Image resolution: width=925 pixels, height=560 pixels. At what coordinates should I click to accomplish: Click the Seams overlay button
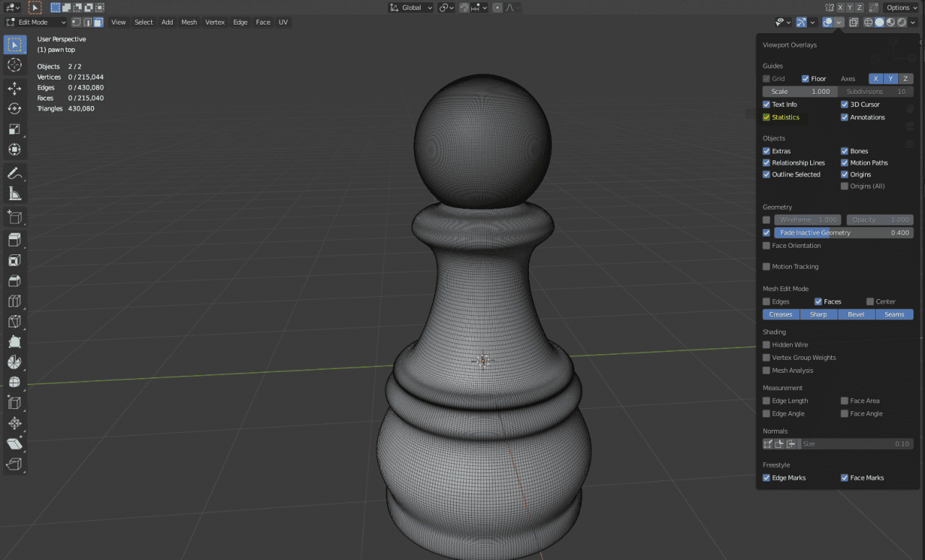click(894, 314)
